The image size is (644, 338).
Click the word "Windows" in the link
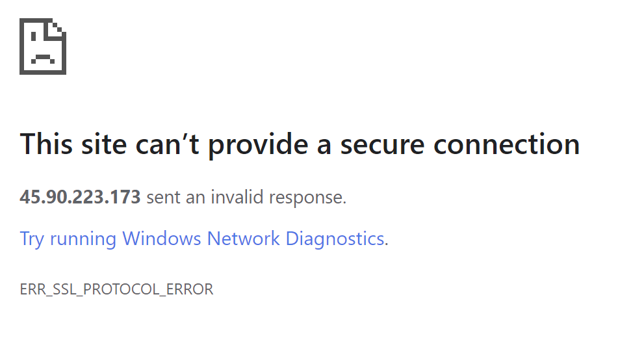(162, 239)
